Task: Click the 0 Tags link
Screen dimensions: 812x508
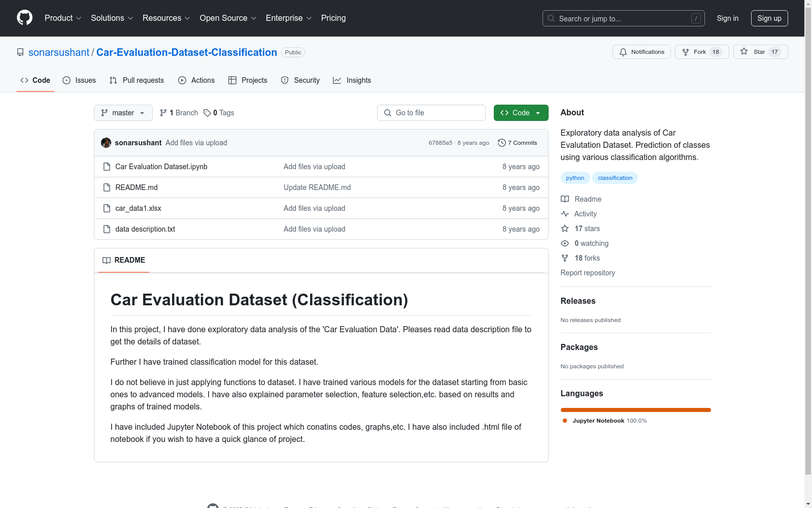Action: tap(219, 113)
